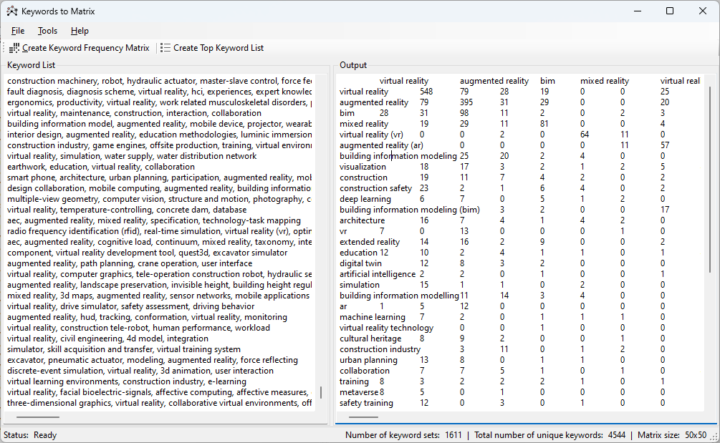Click 'Total number of unique keywords: 4544'
The height and width of the screenshot is (443, 720).
tap(550, 435)
